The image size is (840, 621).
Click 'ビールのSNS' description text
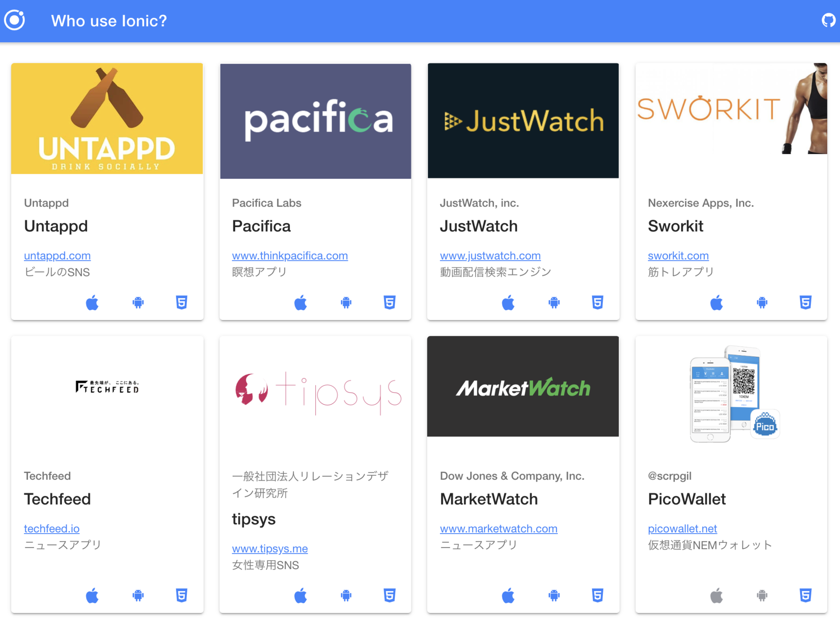click(x=57, y=272)
